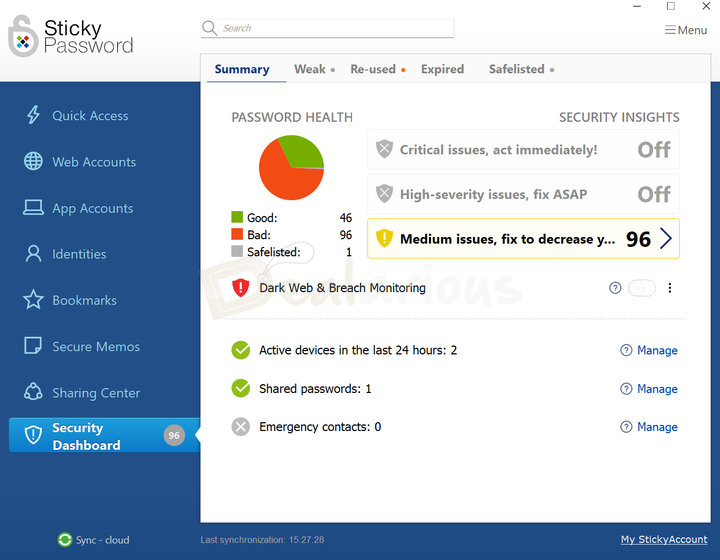This screenshot has width=720, height=560.
Task: Click the green Good legend swatch
Action: pyautogui.click(x=237, y=217)
